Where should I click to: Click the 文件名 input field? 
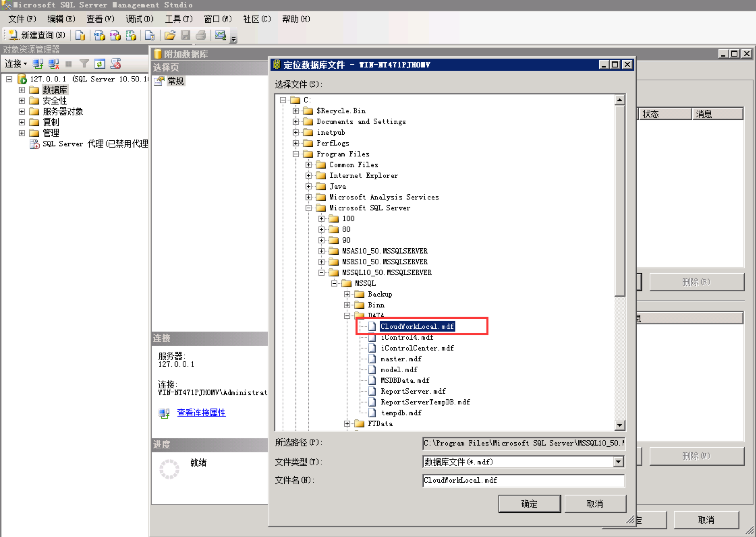point(524,480)
